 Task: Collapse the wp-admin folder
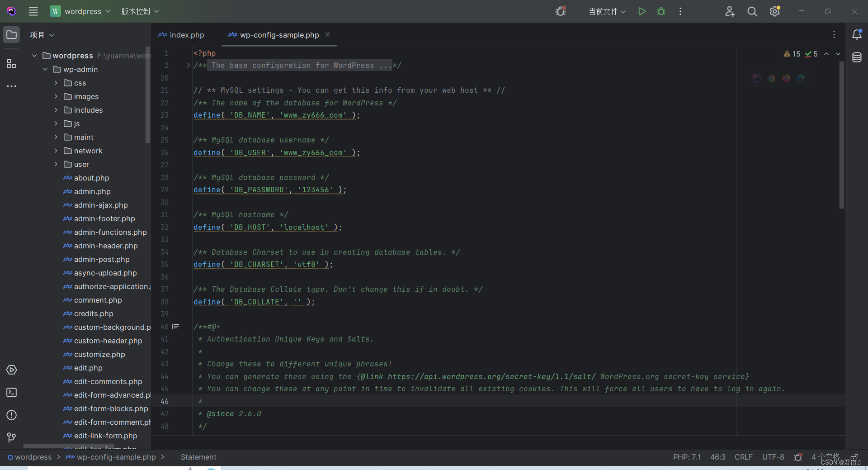[x=45, y=69]
